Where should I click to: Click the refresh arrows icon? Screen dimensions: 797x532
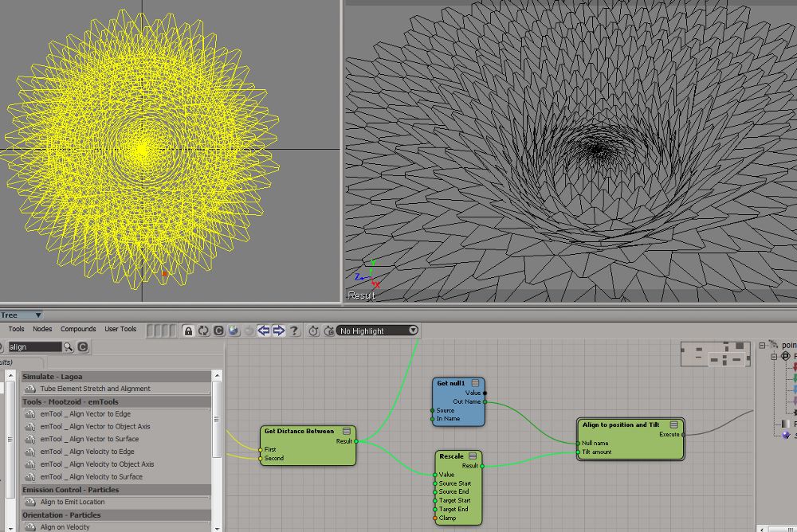click(x=203, y=331)
